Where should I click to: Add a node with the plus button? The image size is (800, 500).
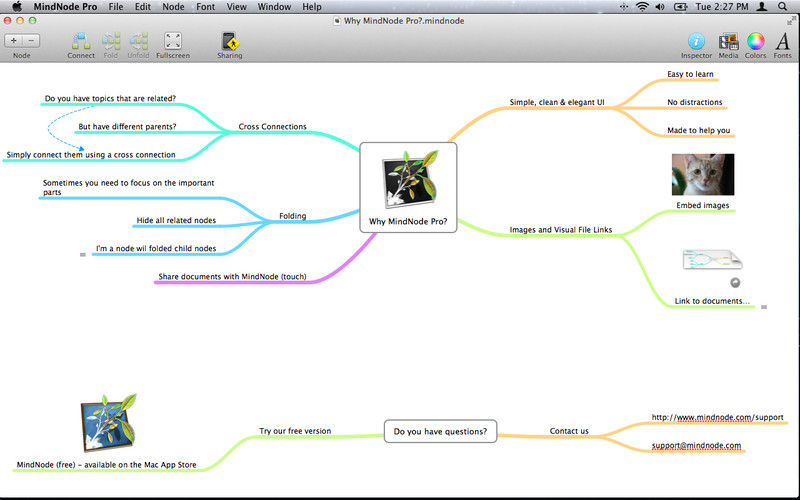point(13,41)
